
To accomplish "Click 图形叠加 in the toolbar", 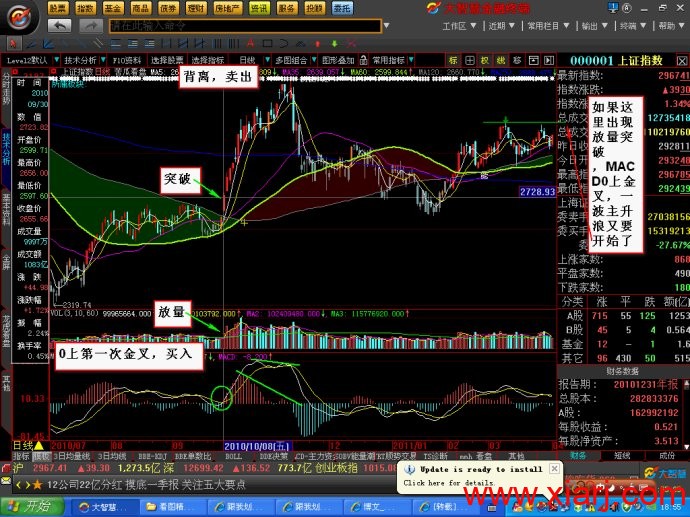I will click(338, 60).
